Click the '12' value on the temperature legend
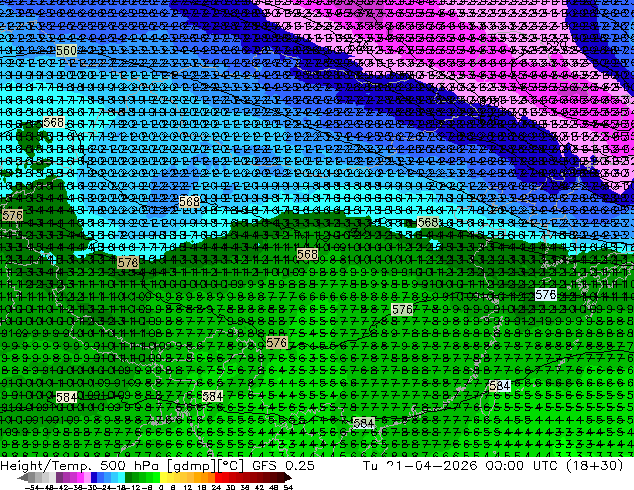The width and height of the screenshot is (634, 490). (x=187, y=487)
